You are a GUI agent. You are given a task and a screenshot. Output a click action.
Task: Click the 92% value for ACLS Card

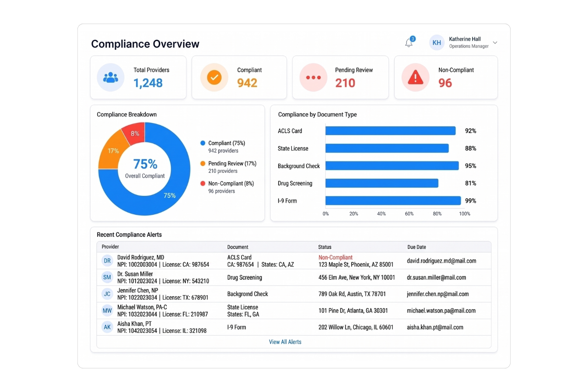coord(470,131)
